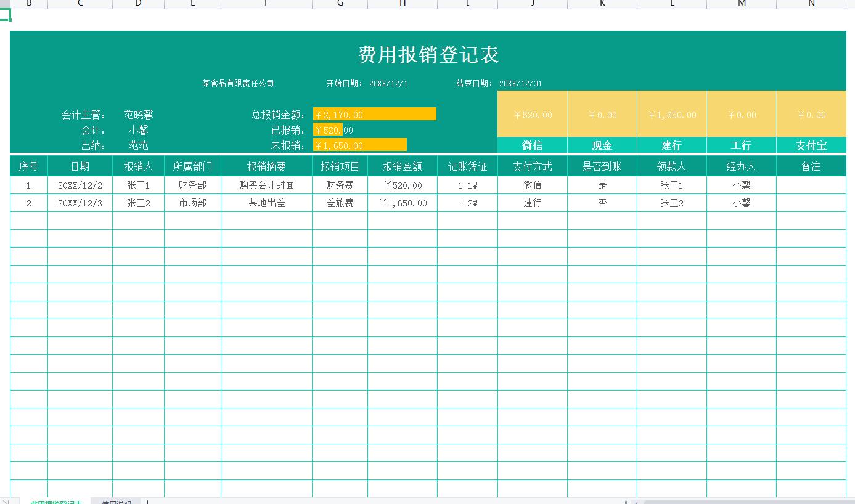Select the 记账凭证 cell showing 1-1#
The height and width of the screenshot is (504, 855).
(x=467, y=184)
